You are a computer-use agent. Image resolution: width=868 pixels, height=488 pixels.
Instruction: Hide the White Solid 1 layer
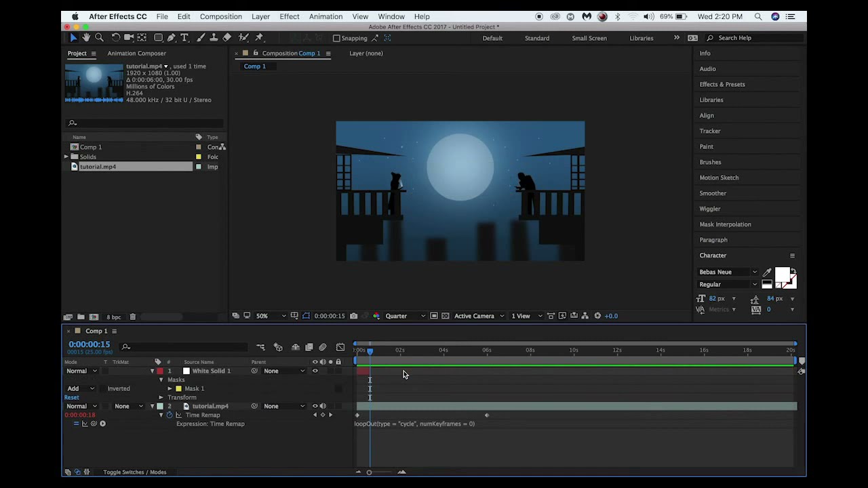[x=315, y=371]
